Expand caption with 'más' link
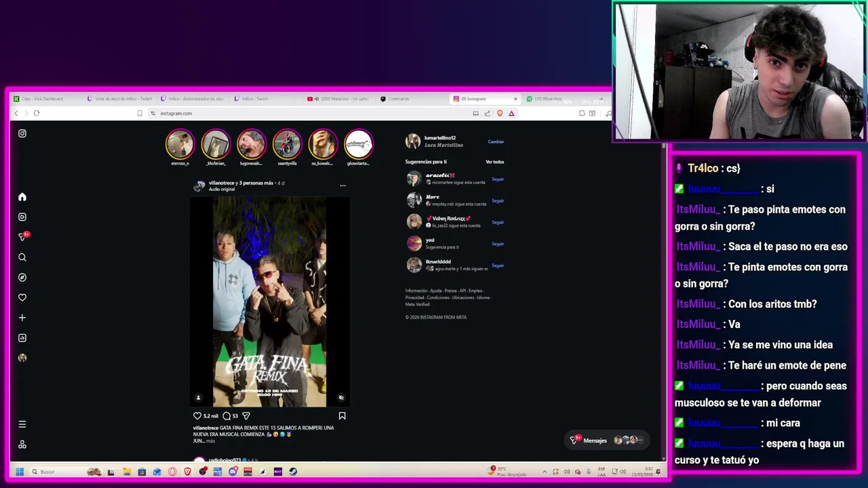This screenshot has height=488, width=868. pos(210,441)
